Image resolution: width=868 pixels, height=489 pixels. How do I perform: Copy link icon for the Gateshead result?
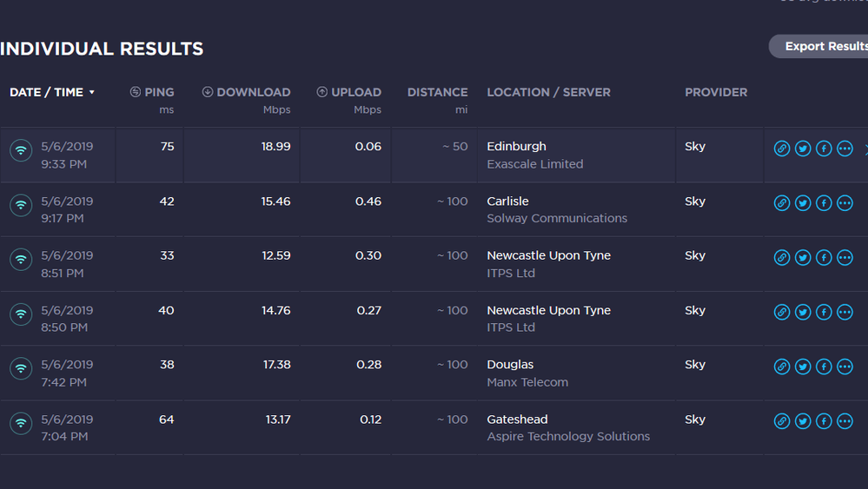tap(782, 421)
